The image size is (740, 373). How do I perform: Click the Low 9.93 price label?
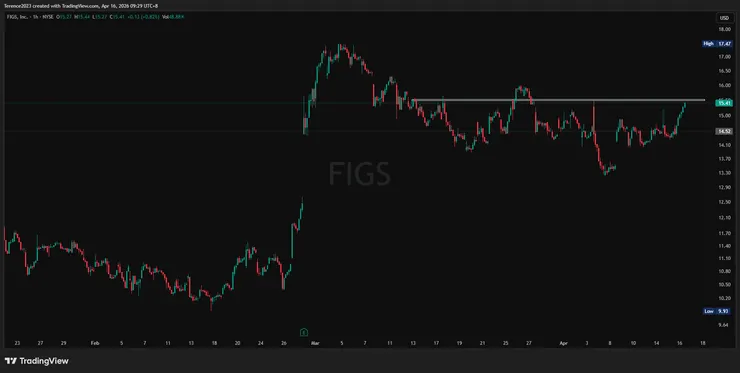pyautogui.click(x=717, y=311)
